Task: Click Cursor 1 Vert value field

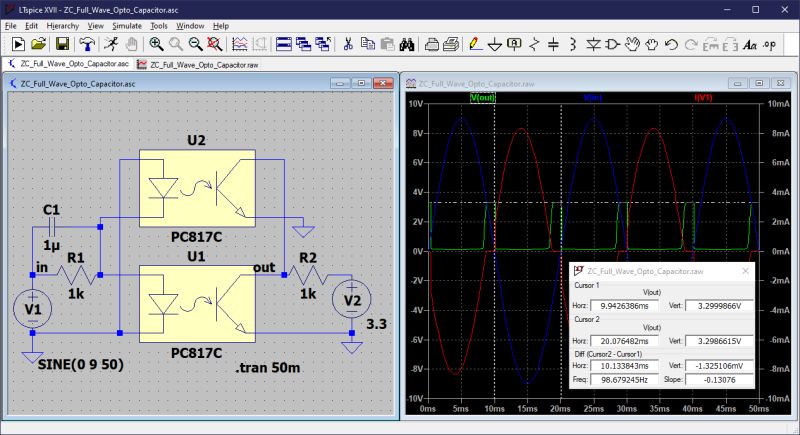Action: point(719,306)
